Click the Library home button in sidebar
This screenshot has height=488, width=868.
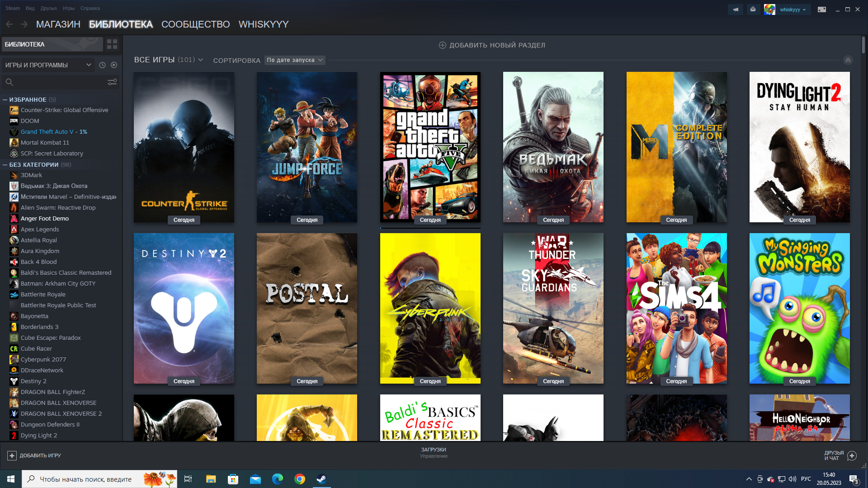click(52, 44)
